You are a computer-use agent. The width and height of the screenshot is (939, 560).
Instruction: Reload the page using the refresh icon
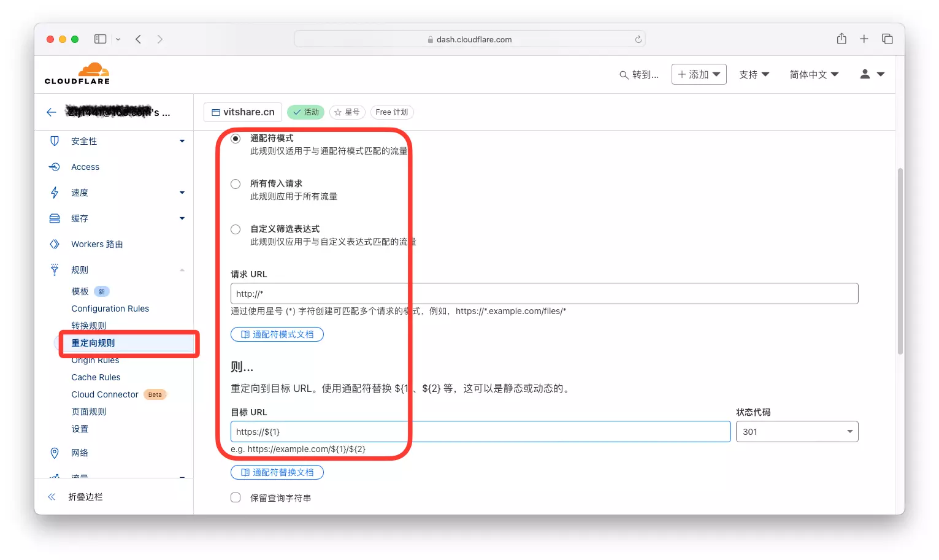coord(638,39)
